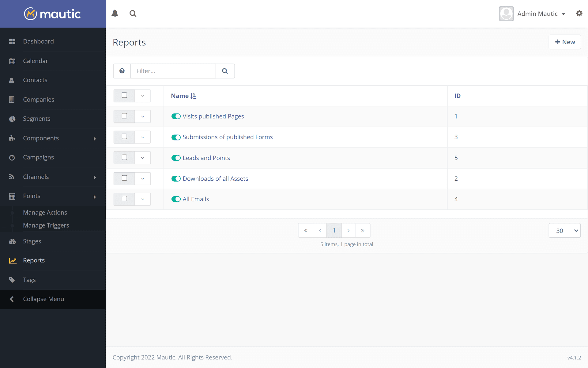Click the Dashboard sidebar icon
Viewport: 588px width, 368px height.
pyautogui.click(x=11, y=41)
